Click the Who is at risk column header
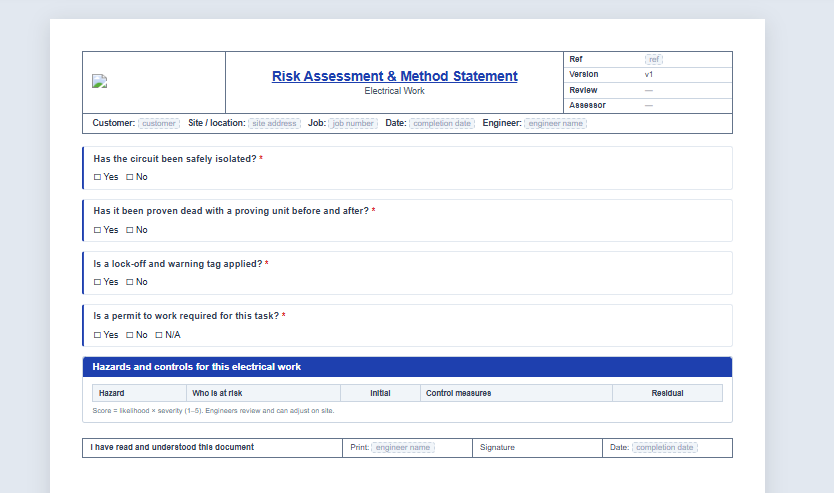Viewport: 834px width, 493px height. tap(263, 393)
